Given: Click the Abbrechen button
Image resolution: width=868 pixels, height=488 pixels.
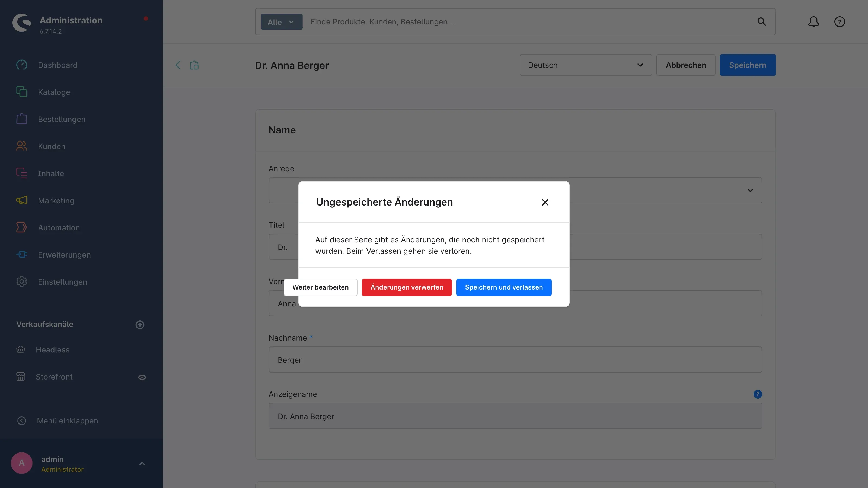Looking at the screenshot, I should 686,65.
